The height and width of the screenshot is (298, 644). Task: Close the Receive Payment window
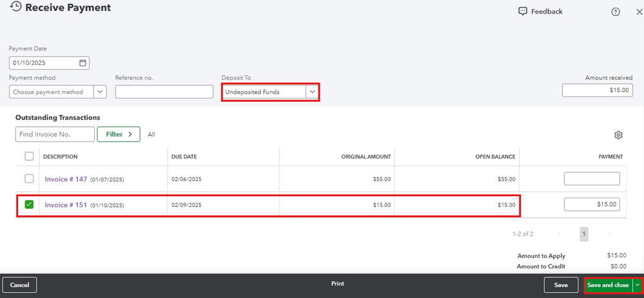coord(639,12)
